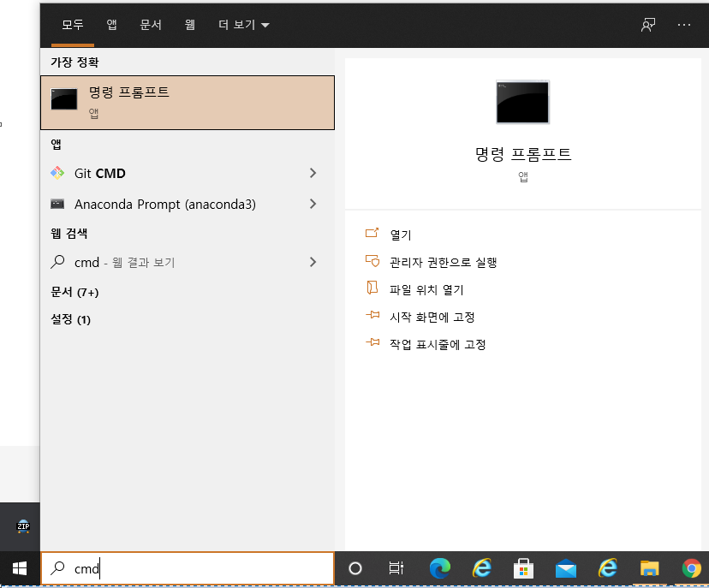Select 작업 표시줄에 고정
Image resolution: width=709 pixels, height=588 pixels.
click(438, 344)
